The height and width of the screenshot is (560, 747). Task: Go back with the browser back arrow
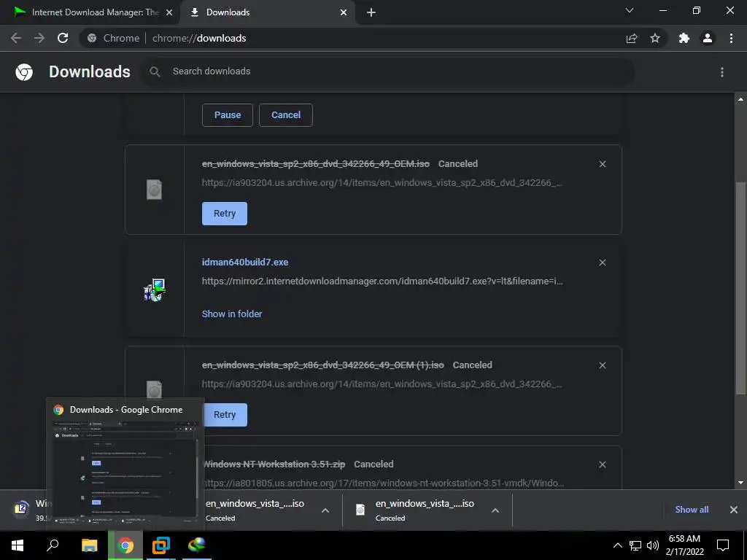pyautogui.click(x=16, y=38)
